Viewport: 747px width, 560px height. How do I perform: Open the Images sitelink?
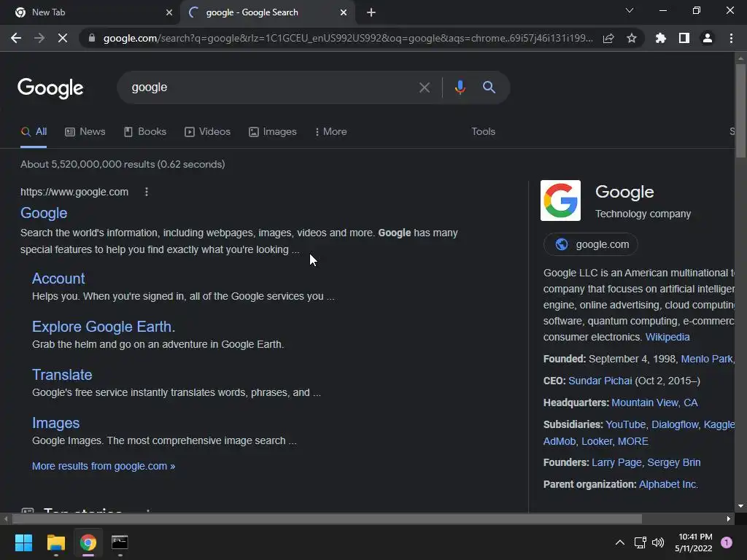coord(55,423)
